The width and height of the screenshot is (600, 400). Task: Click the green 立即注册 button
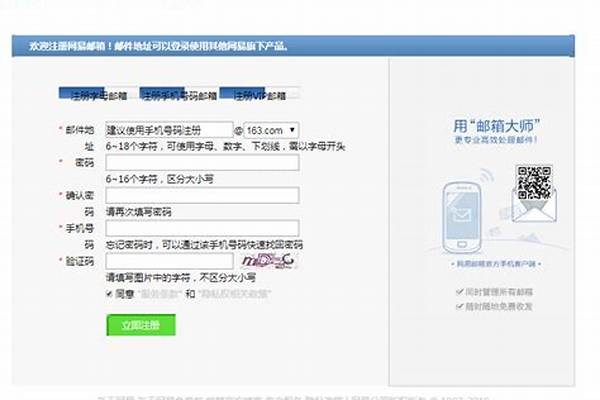tap(141, 325)
